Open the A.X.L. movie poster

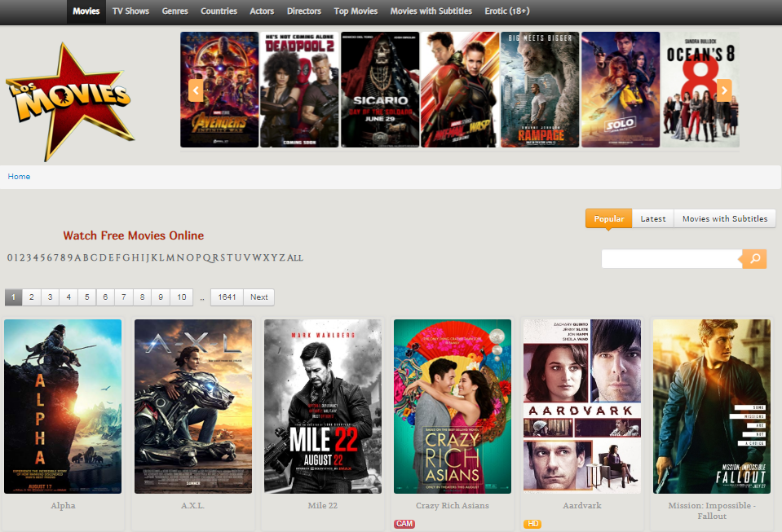tap(193, 407)
